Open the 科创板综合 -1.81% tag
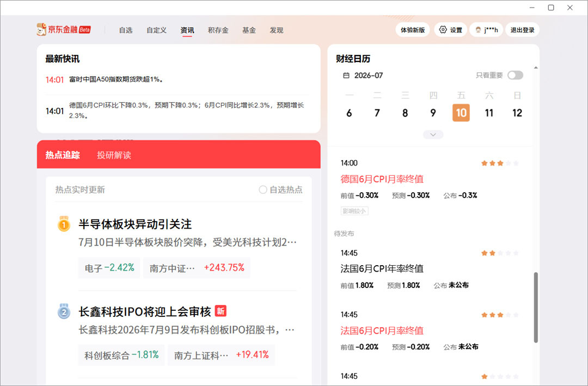Viewport: 588px width, 386px height. pyautogui.click(x=121, y=355)
